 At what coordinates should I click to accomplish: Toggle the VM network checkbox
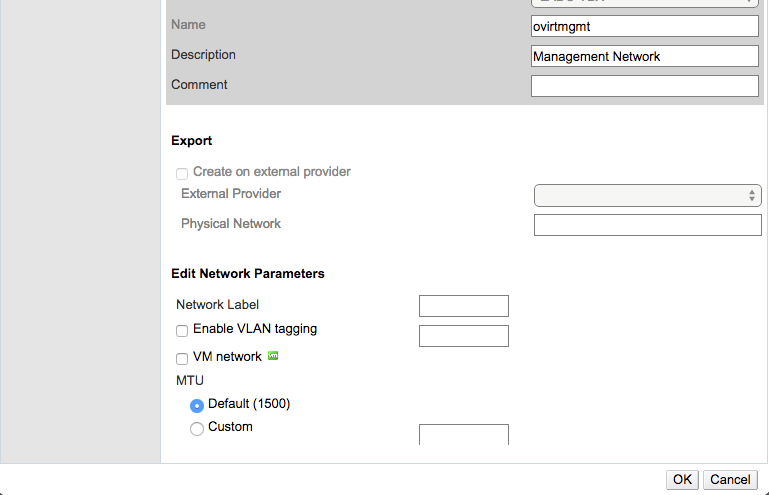click(x=182, y=358)
